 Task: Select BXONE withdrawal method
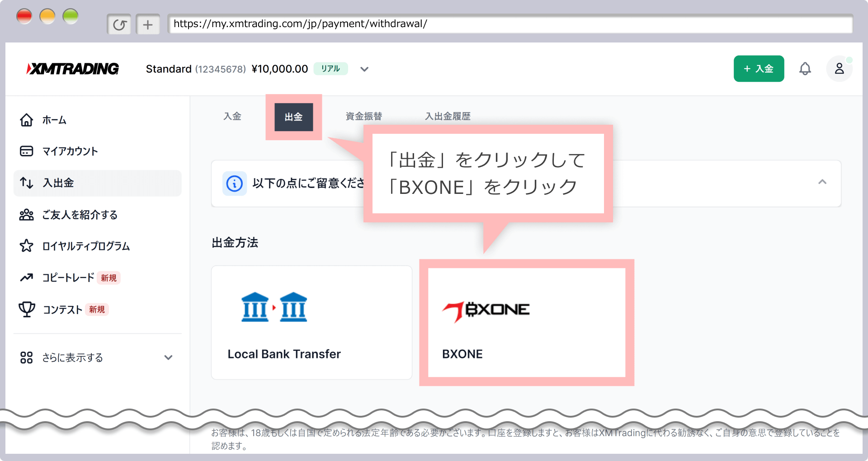pos(526,322)
